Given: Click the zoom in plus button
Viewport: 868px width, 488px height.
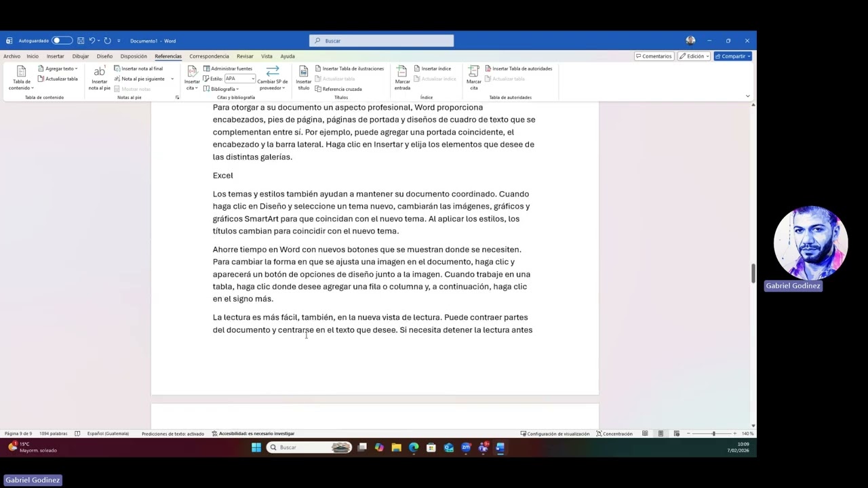Looking at the screenshot, I should point(735,434).
